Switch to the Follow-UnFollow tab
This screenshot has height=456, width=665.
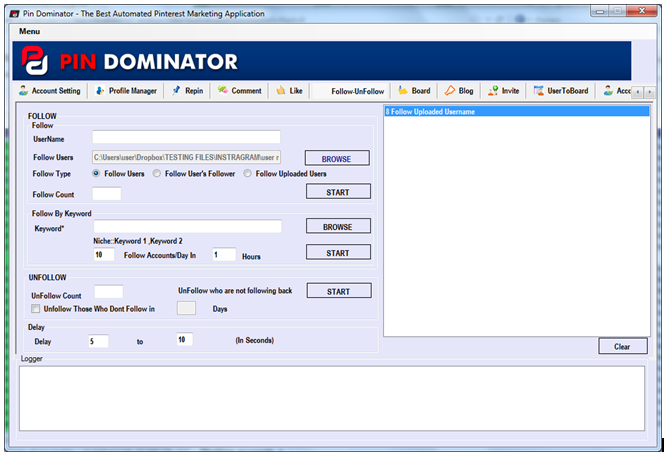(x=352, y=91)
